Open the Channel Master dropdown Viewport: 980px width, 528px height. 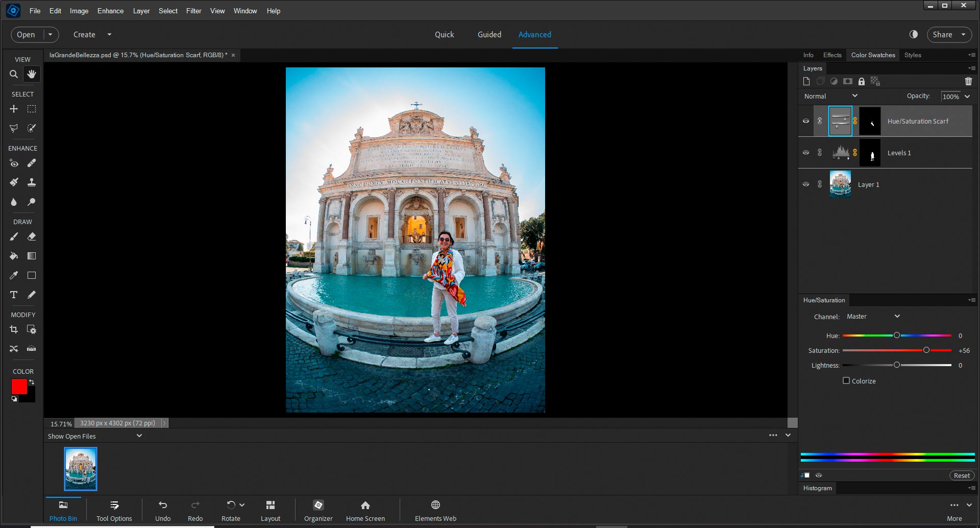click(873, 317)
